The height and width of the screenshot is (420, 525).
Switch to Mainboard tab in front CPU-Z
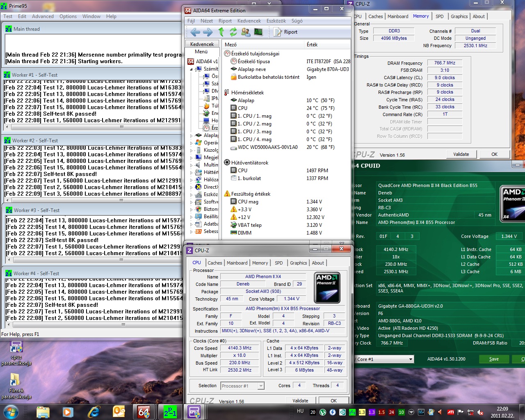[237, 263]
